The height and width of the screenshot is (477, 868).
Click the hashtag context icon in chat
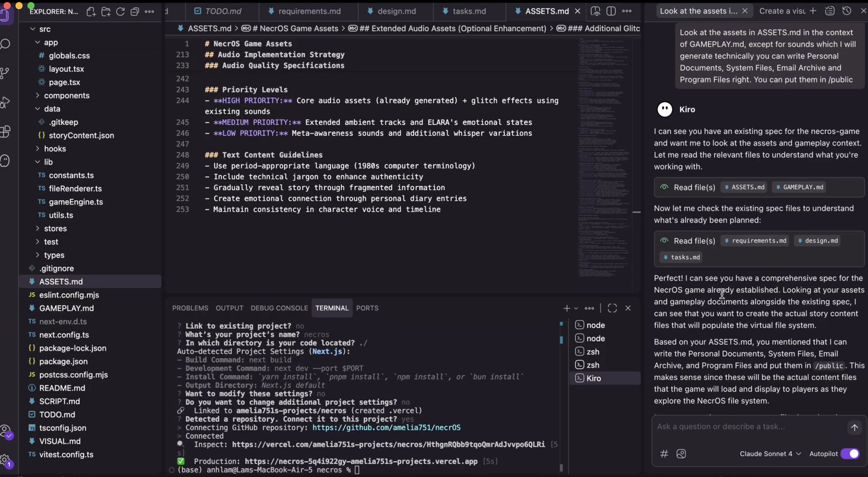(664, 454)
